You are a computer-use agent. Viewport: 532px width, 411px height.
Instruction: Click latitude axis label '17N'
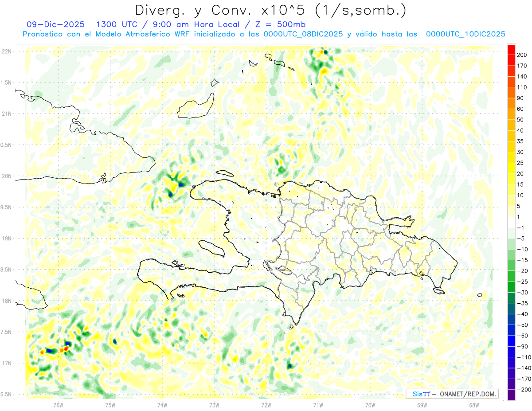[7, 363]
